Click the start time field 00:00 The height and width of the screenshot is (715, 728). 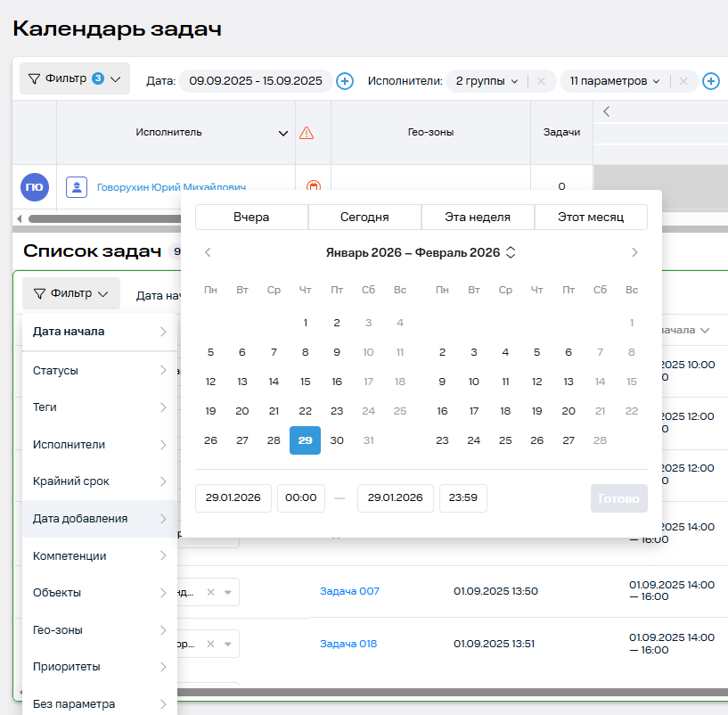point(300,498)
